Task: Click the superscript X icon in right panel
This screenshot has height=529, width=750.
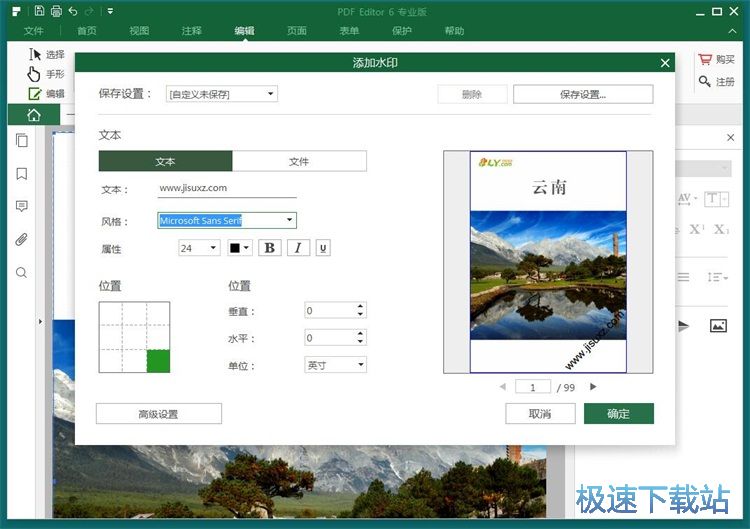Action: click(697, 229)
